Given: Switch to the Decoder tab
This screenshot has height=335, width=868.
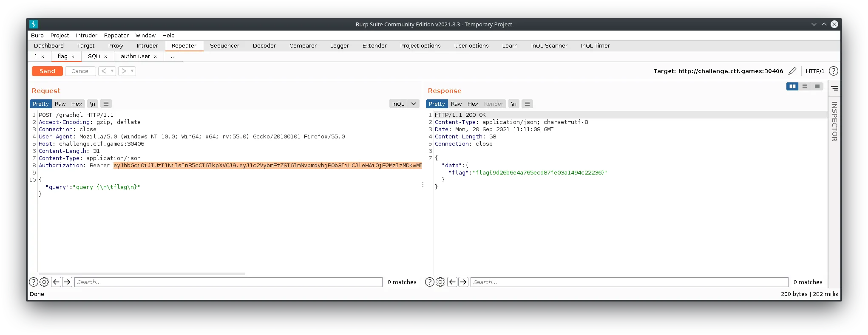Looking at the screenshot, I should pyautogui.click(x=264, y=45).
